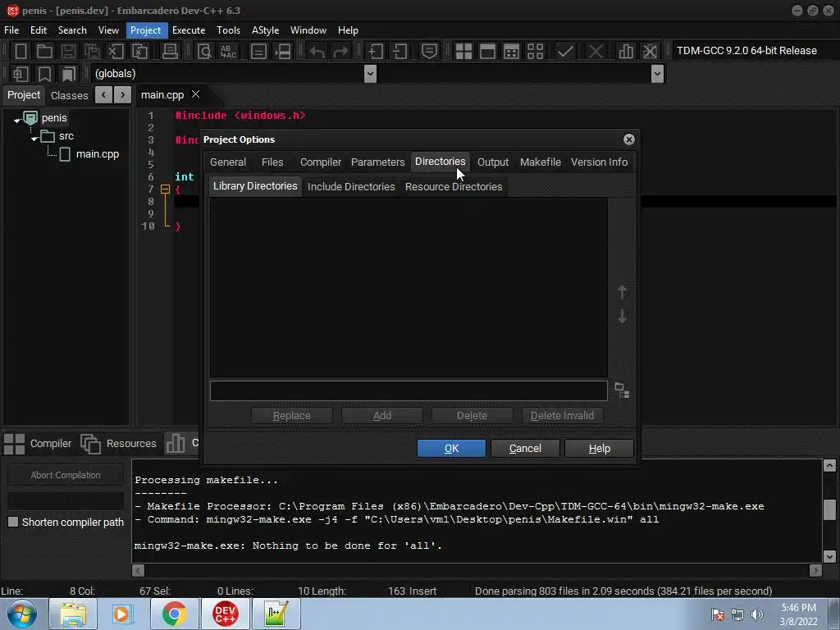
Task: Click the Syntax check checkmark icon
Action: [565, 52]
